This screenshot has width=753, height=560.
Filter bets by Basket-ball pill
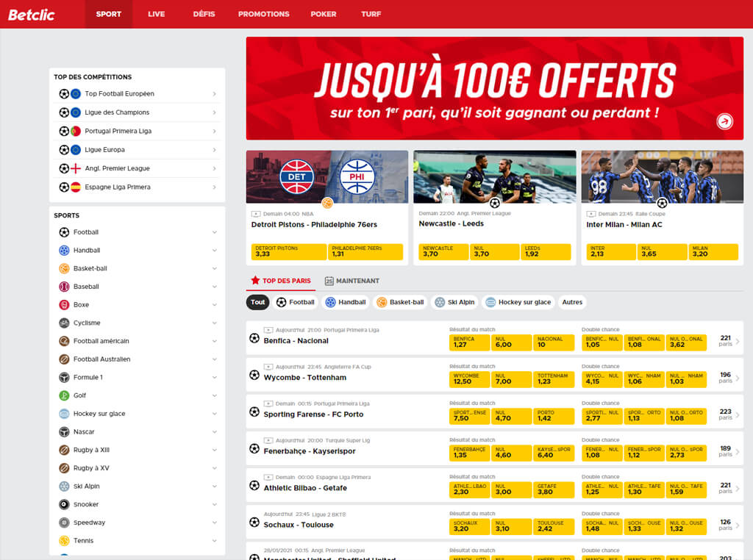[401, 302]
